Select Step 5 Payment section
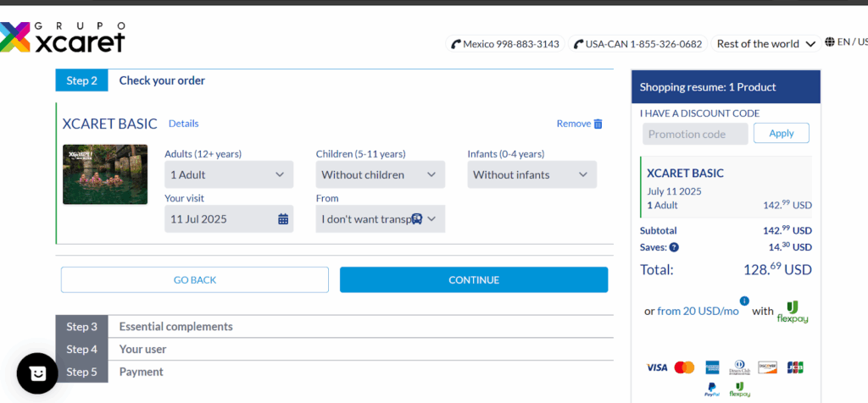 coord(141,372)
